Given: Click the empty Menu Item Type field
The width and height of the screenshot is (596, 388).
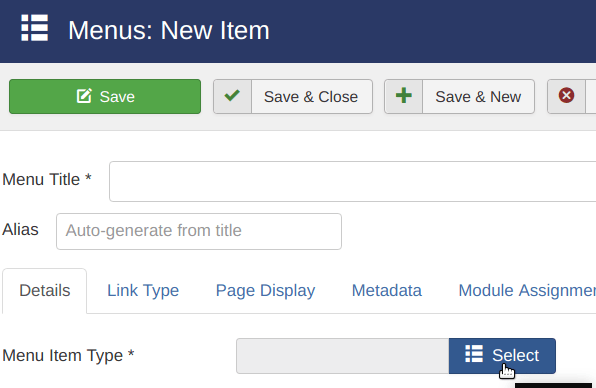Looking at the screenshot, I should (x=342, y=356).
